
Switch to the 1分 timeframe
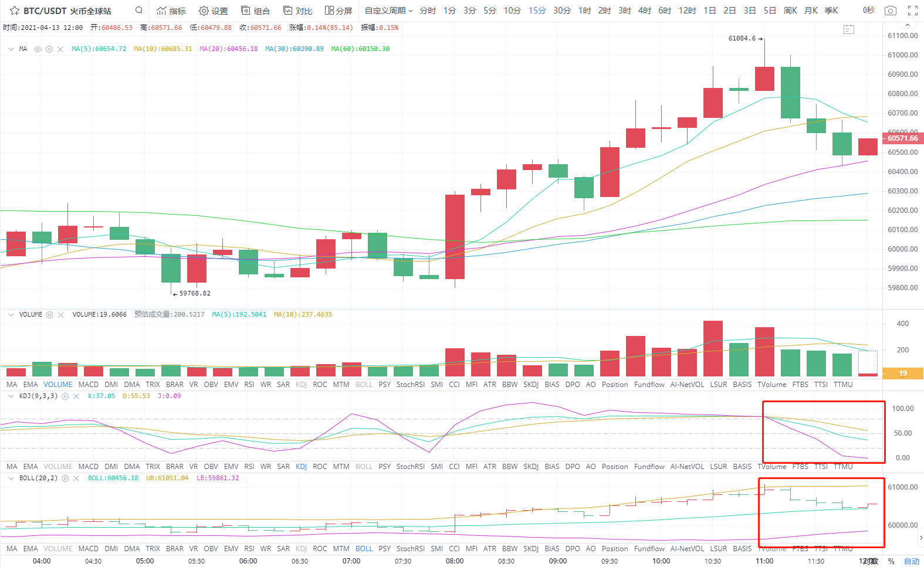(x=450, y=11)
